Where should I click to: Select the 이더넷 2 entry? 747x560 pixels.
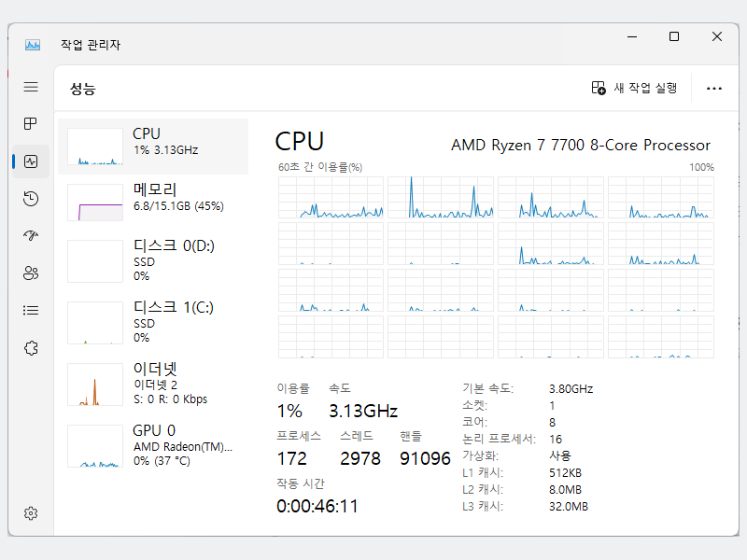coord(153,384)
